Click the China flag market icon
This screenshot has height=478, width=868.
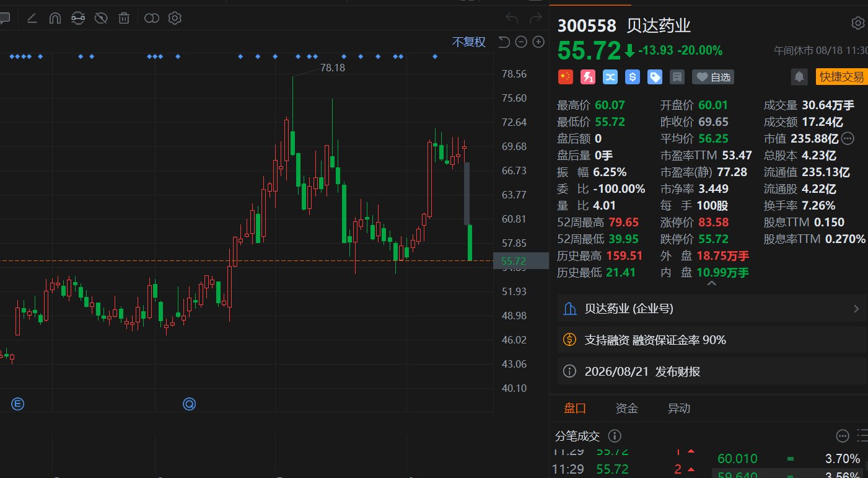tap(566, 77)
